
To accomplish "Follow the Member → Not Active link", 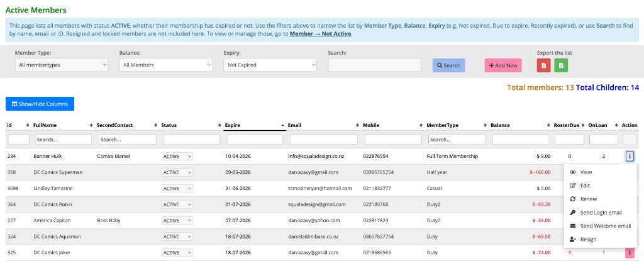I will click(x=320, y=34).
